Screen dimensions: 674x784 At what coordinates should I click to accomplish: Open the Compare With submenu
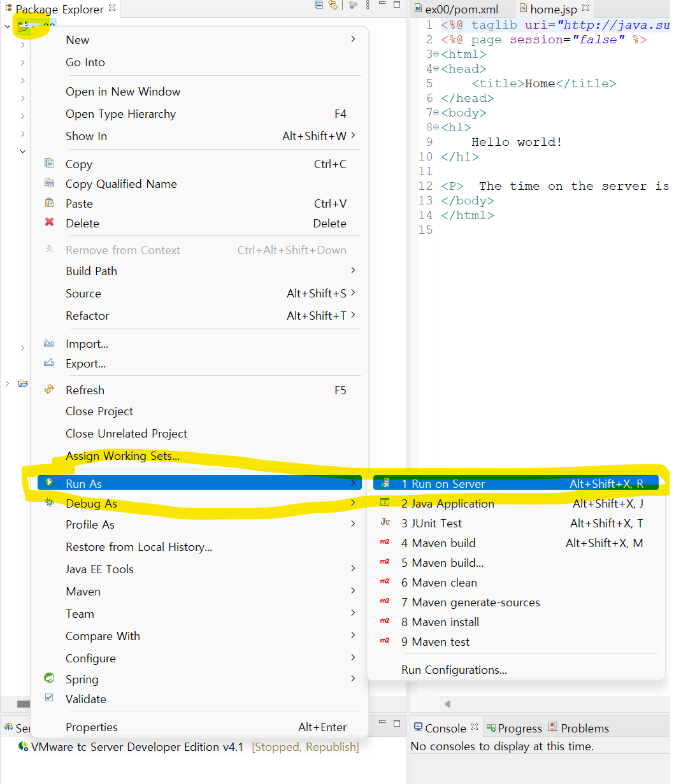(x=199, y=636)
